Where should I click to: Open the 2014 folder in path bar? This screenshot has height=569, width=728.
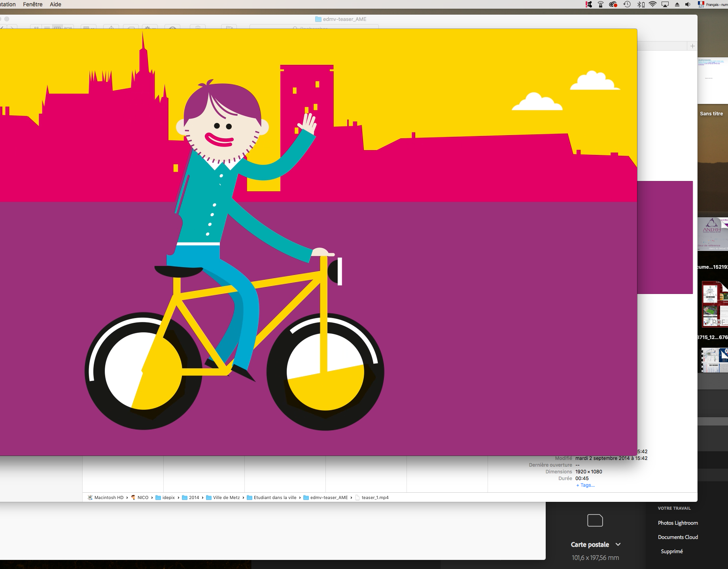tap(191, 497)
